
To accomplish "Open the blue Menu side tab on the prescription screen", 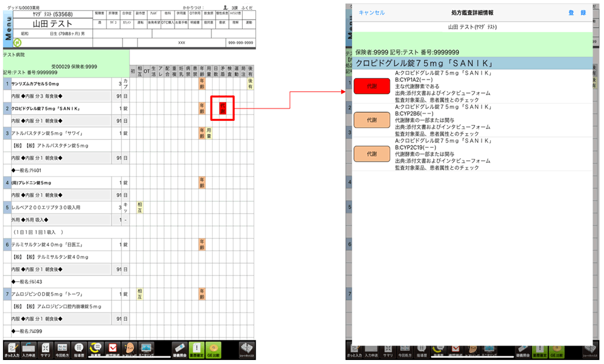I will click(x=7, y=29).
